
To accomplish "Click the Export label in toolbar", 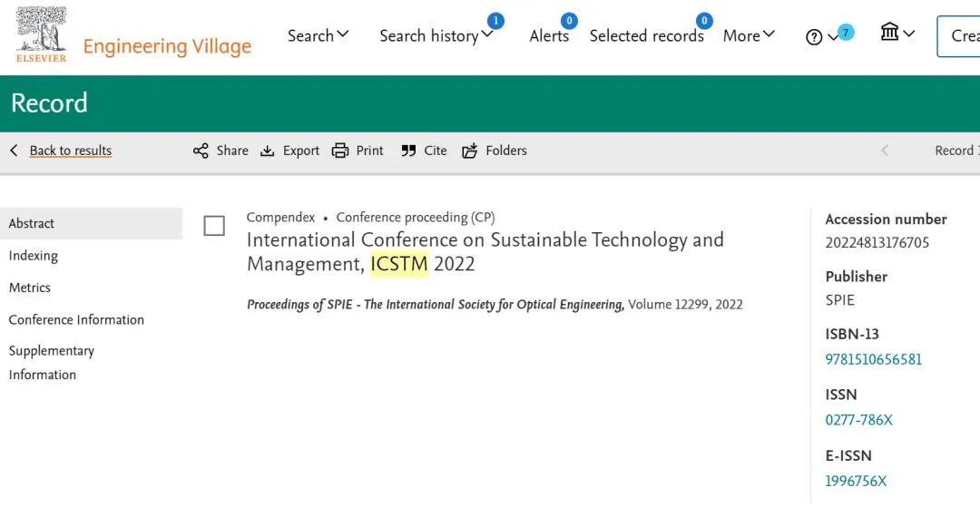I will coord(300,151).
